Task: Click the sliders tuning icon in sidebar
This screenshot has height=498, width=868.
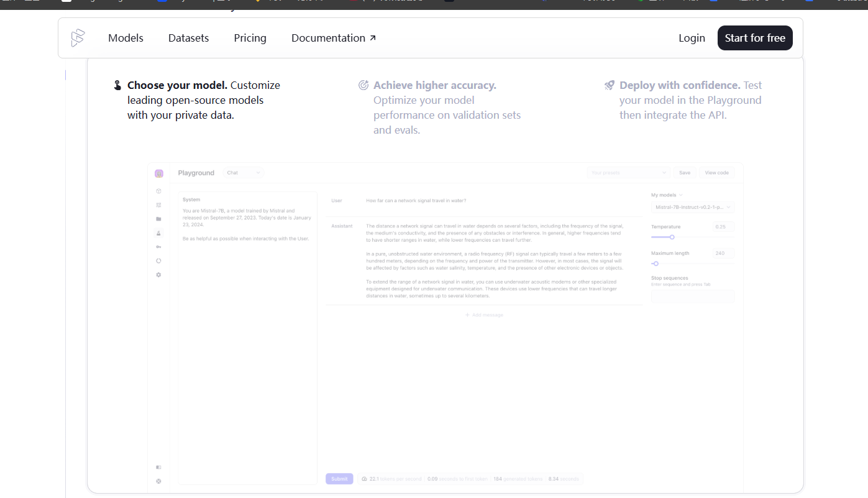Action: pos(158,205)
